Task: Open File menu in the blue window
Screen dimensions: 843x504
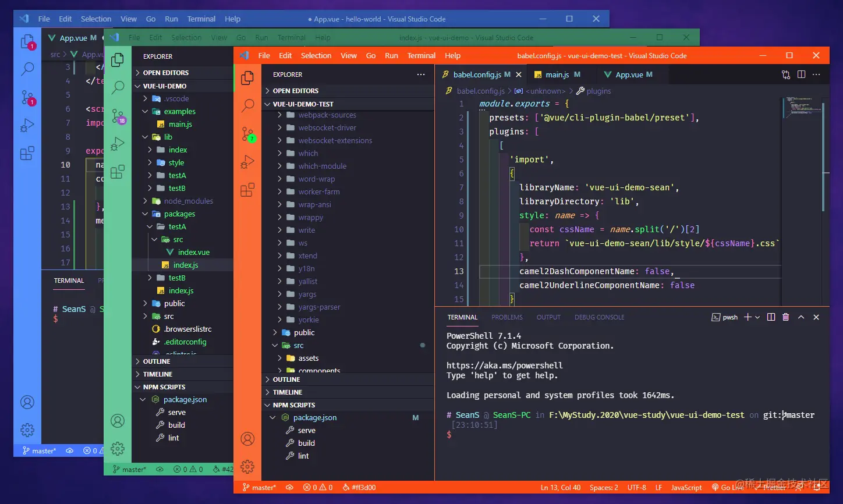Action: 44,19
